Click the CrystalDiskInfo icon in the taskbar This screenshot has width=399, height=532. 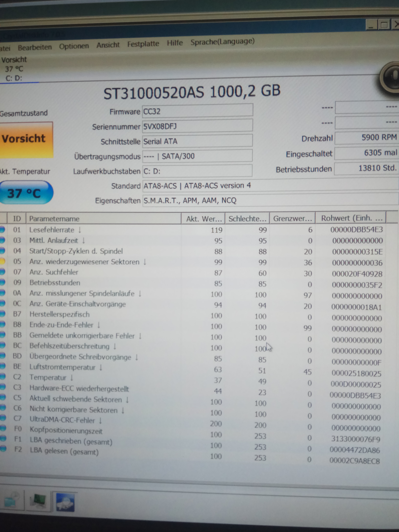pyautogui.click(x=65, y=502)
